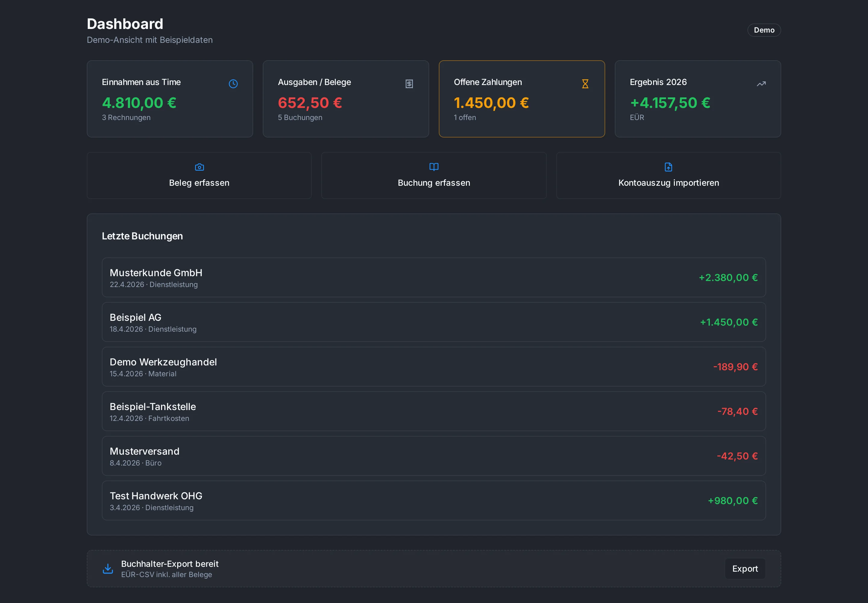Click the 3 Rechnungen text
The width and height of the screenshot is (868, 603).
[126, 118]
